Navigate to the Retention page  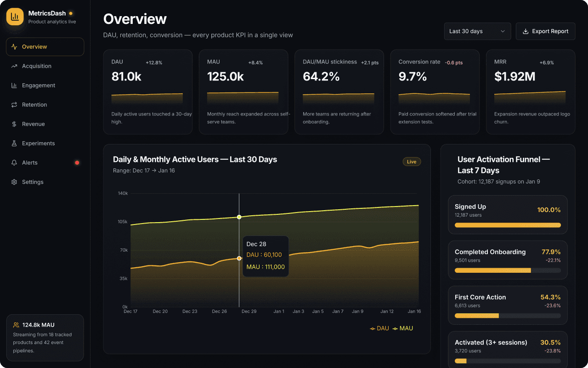click(45, 105)
